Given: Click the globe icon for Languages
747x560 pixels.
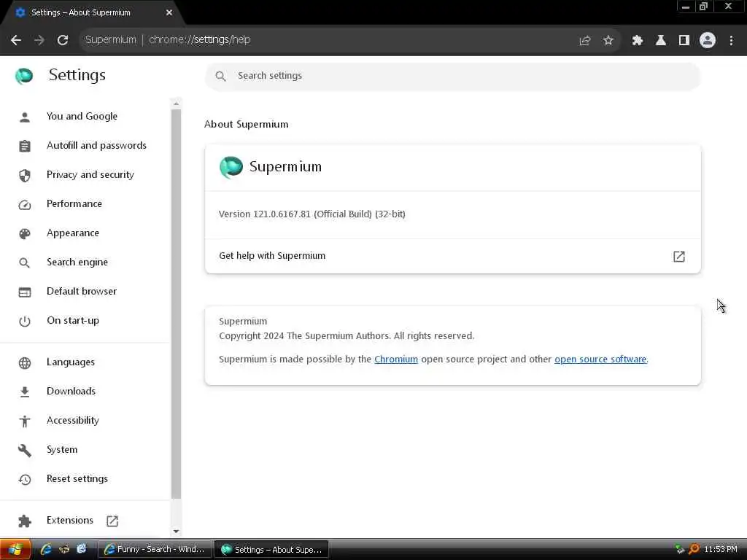Looking at the screenshot, I should (25, 363).
